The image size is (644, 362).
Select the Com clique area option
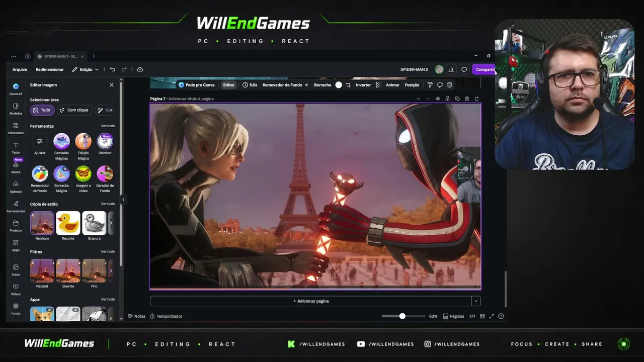(73, 110)
